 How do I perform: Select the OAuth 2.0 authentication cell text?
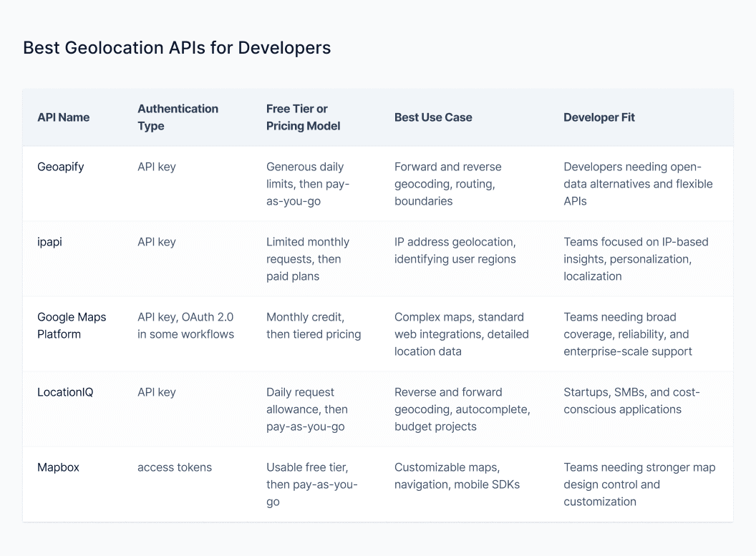point(185,326)
